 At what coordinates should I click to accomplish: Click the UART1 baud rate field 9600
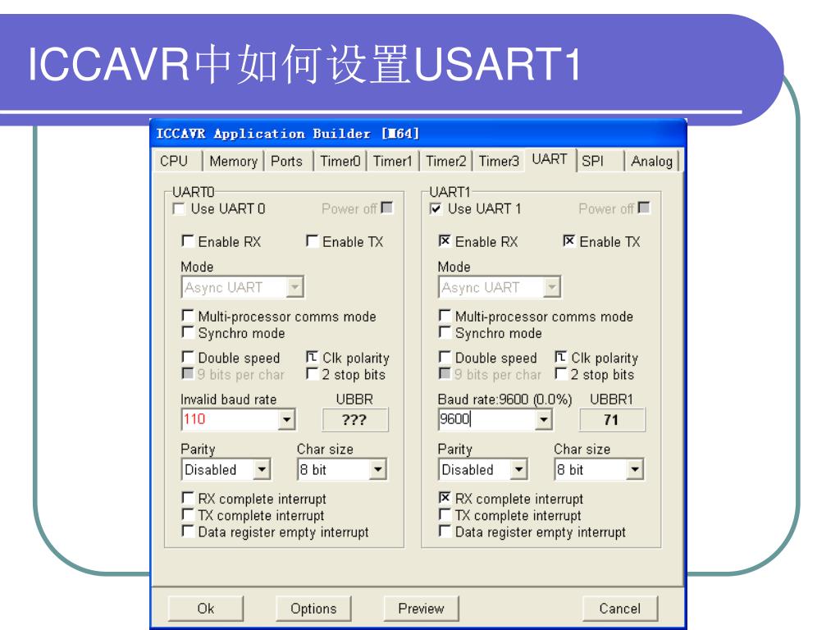click(487, 419)
